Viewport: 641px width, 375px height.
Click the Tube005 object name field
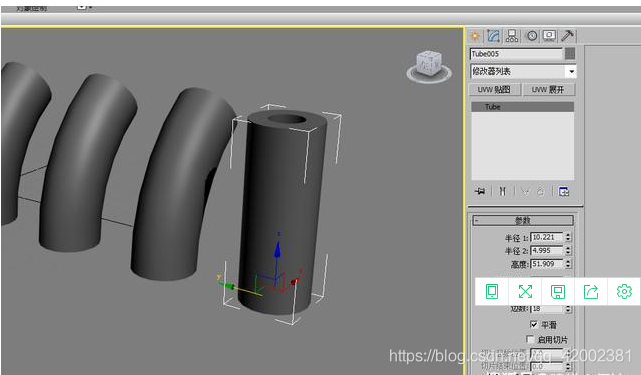(516, 54)
